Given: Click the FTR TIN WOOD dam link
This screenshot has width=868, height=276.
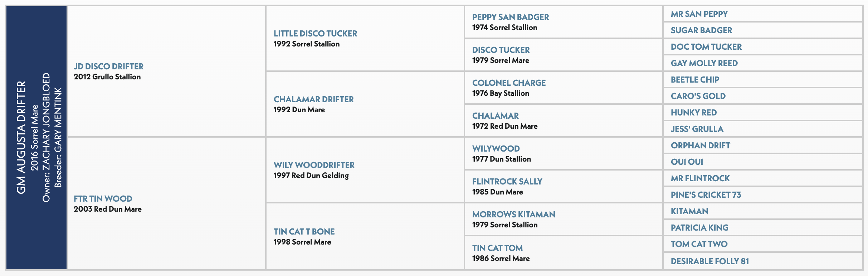Looking at the screenshot, I should (x=103, y=199).
